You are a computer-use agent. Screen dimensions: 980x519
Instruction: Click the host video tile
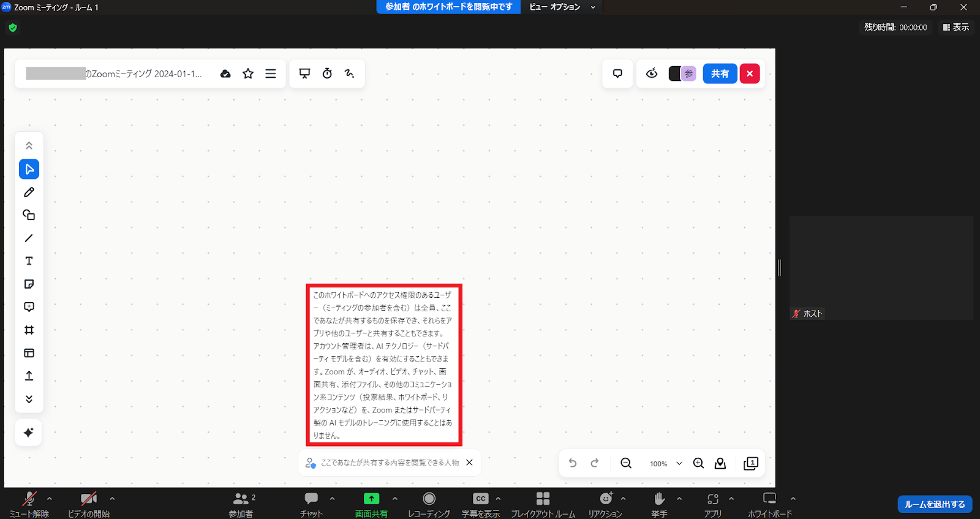point(881,268)
